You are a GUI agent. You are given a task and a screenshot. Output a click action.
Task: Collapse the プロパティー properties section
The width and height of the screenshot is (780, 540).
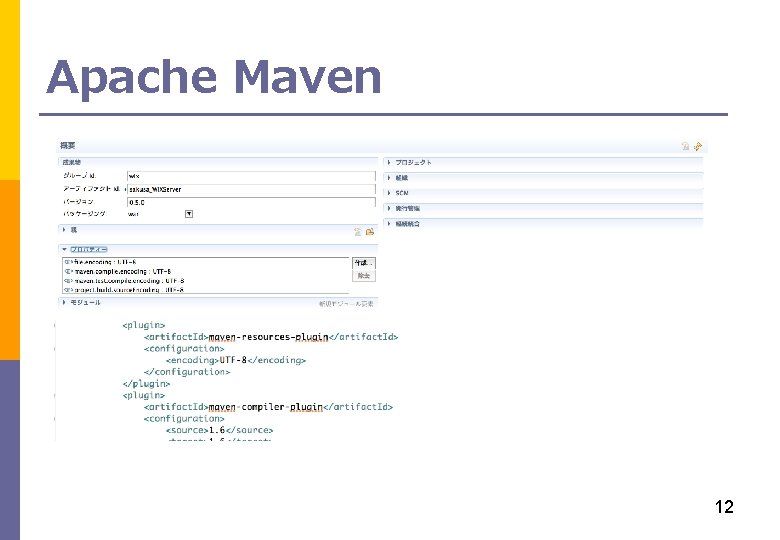tap(64, 249)
